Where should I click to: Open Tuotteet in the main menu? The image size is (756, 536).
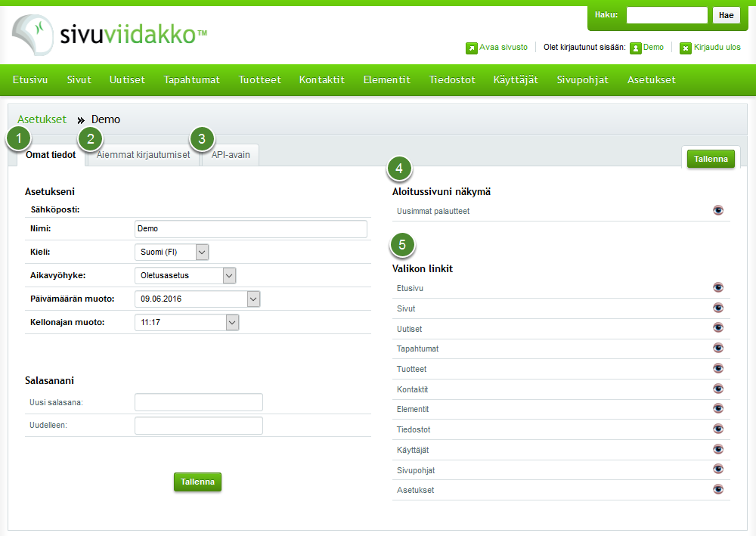259,80
